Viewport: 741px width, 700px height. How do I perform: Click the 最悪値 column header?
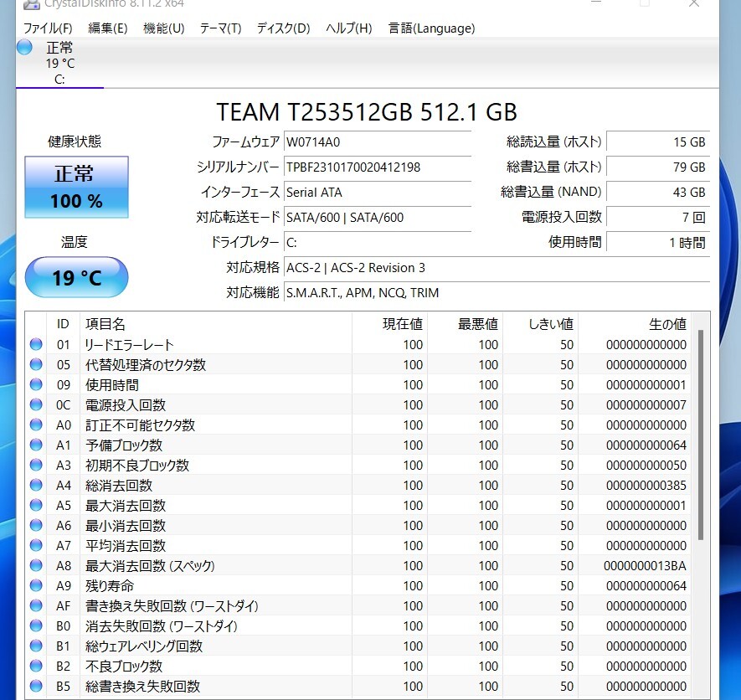(x=466, y=324)
